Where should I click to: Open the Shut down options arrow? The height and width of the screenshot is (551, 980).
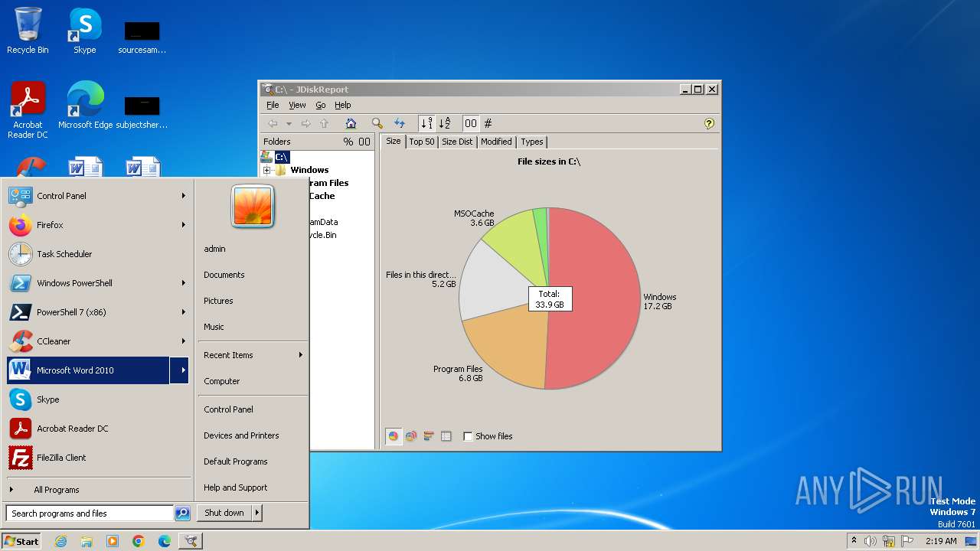click(257, 513)
